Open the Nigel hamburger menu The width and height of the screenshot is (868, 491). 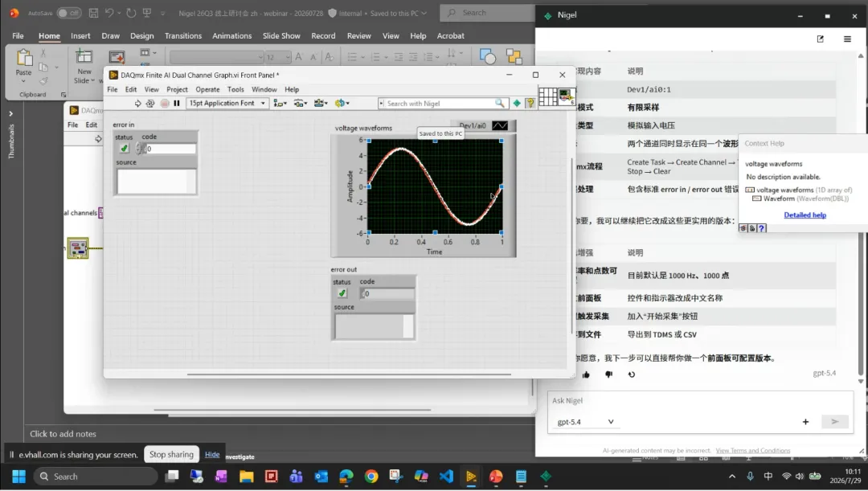[847, 39]
